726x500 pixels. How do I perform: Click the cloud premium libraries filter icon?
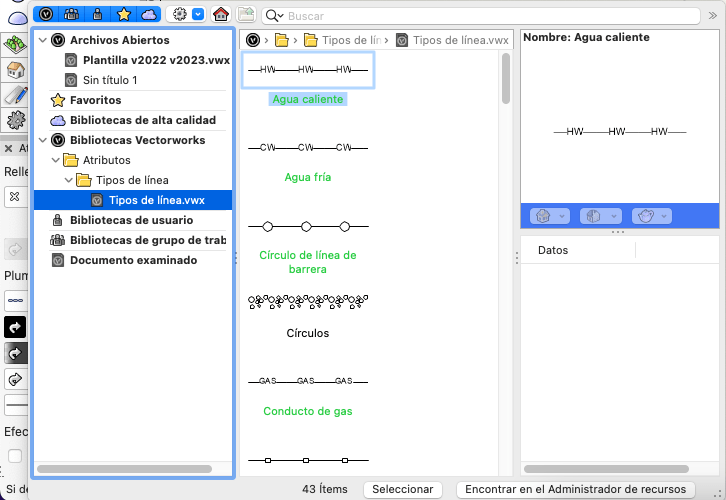coord(148,15)
